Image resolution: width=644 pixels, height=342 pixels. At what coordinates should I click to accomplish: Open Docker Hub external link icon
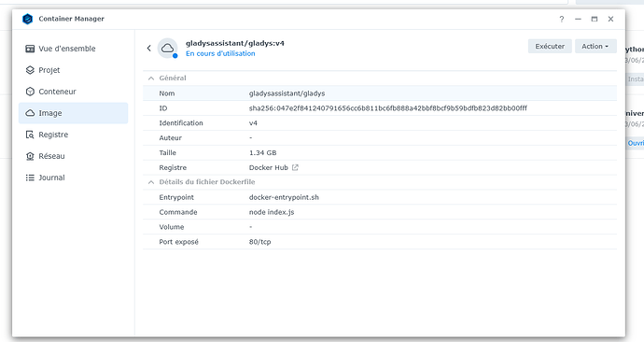[x=295, y=167]
